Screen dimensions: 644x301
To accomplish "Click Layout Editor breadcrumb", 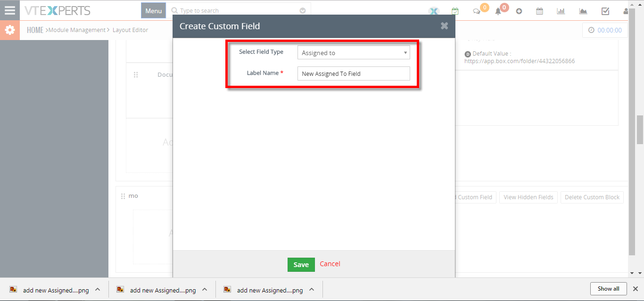I will click(130, 30).
